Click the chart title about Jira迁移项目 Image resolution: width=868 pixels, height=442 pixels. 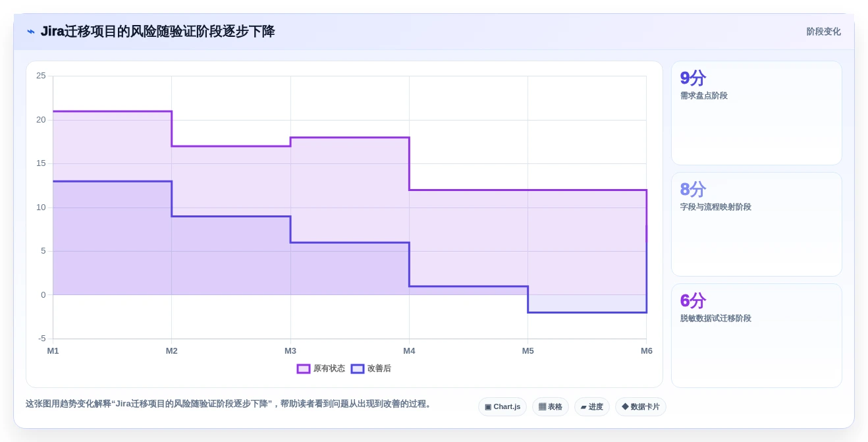click(x=157, y=32)
